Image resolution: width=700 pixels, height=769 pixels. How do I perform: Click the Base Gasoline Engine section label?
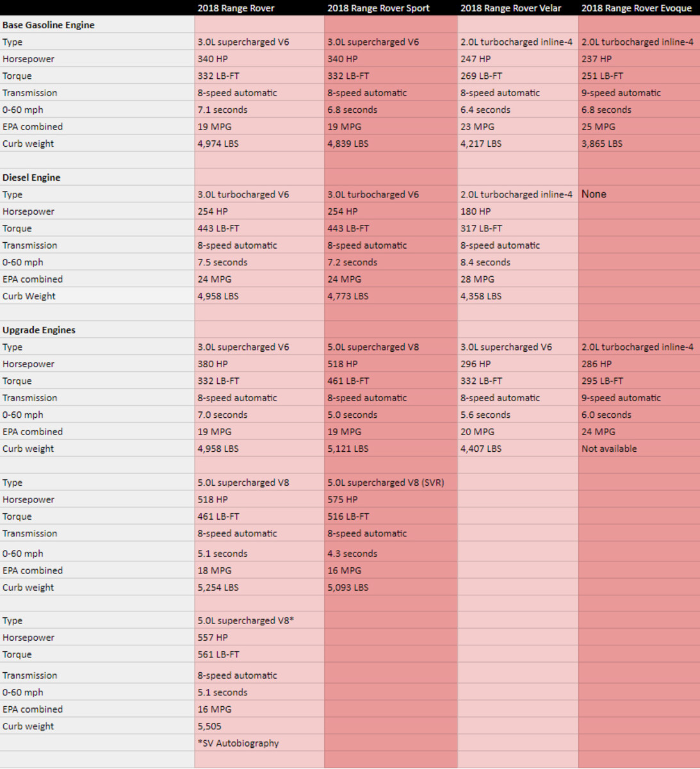coord(49,25)
